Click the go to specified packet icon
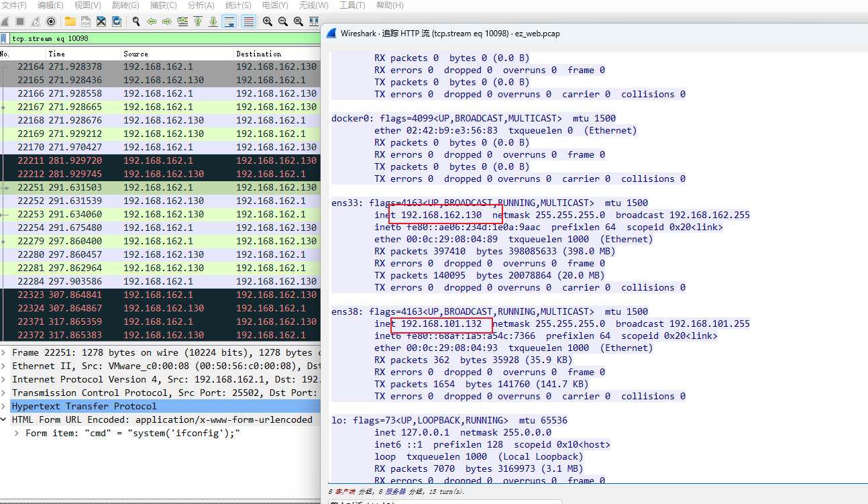Image resolution: width=868 pixels, height=504 pixels. tap(182, 21)
